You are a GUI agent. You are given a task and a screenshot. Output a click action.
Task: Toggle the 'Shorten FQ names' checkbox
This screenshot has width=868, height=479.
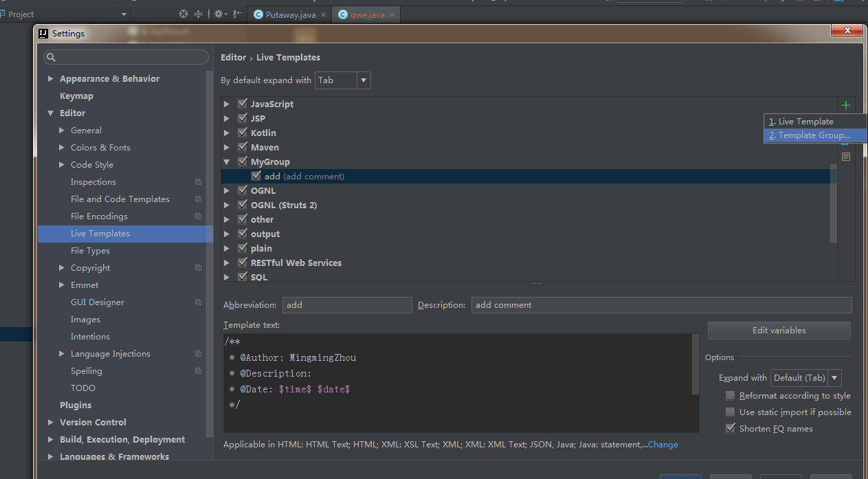click(x=730, y=428)
